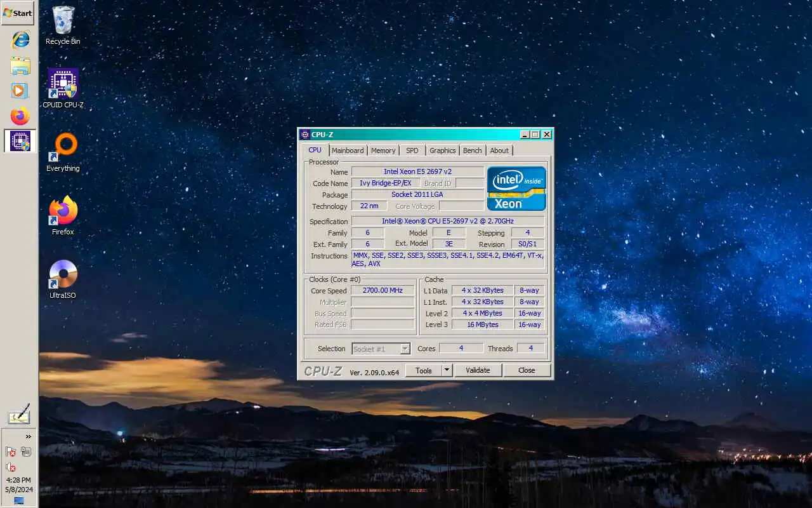Click the muted volume tray icon
This screenshot has width=812, height=508.
tap(11, 467)
